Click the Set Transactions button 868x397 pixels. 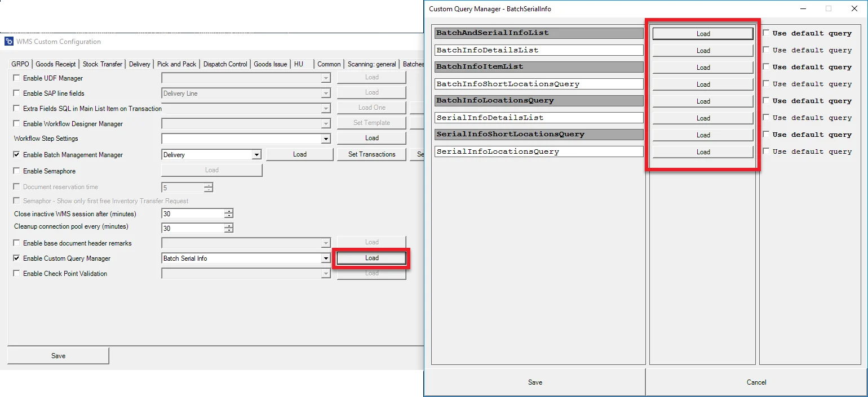tap(371, 154)
